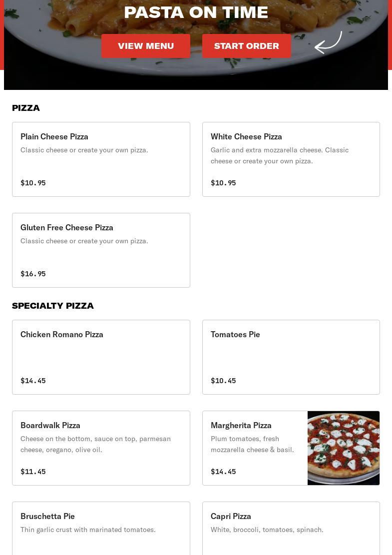Select the White Cheese Pizza card
Screen dimensions: 392x555
tap(291, 159)
